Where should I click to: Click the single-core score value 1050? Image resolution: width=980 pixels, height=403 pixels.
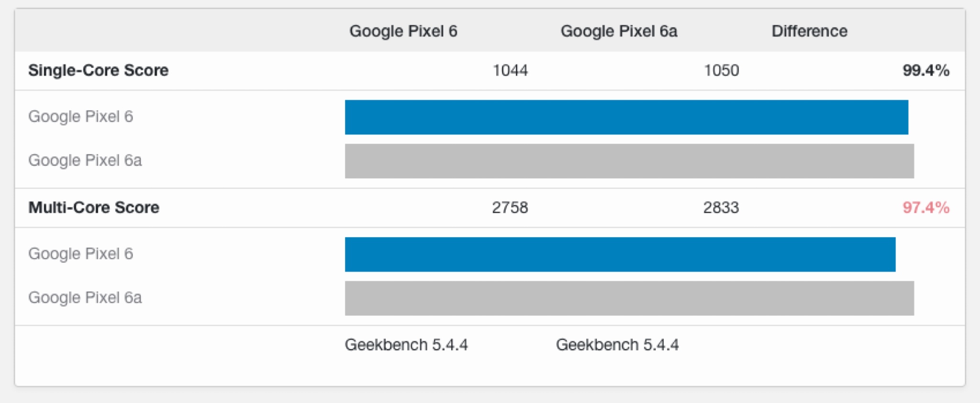point(721,70)
